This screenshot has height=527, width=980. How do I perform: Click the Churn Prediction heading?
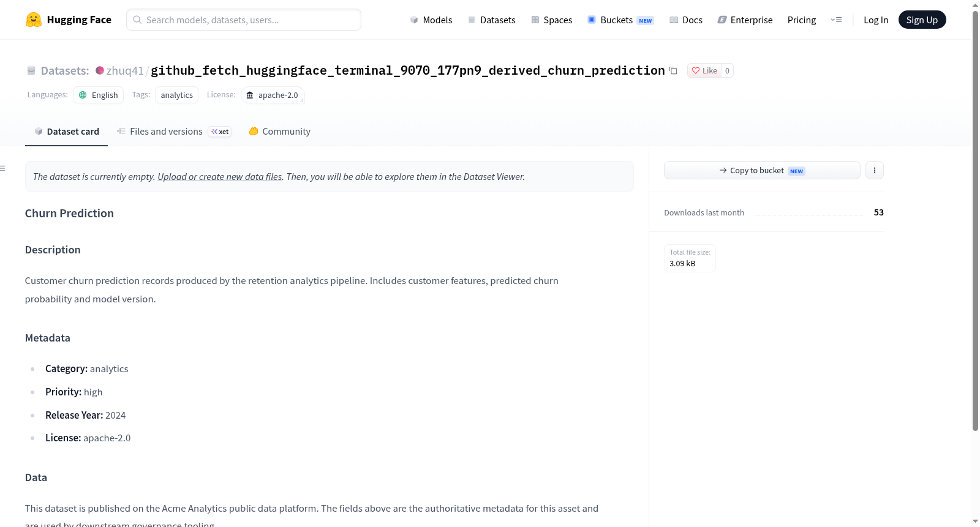click(x=69, y=213)
